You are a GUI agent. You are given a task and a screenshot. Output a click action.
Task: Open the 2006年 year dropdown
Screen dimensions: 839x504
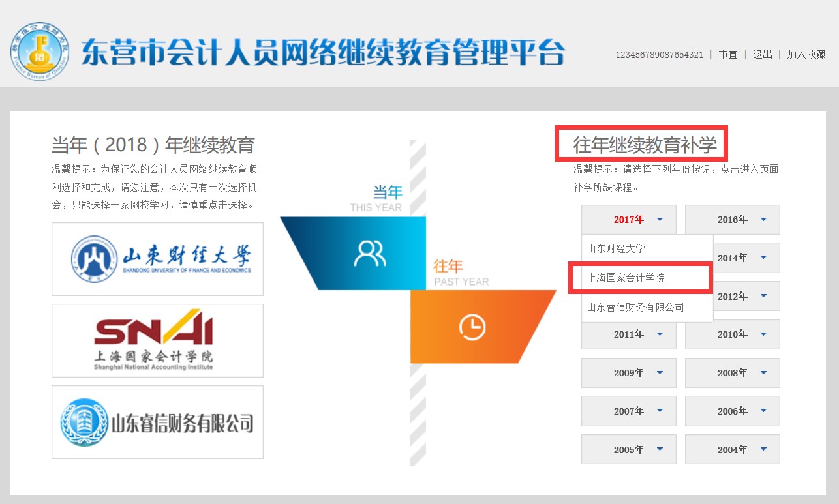click(733, 411)
